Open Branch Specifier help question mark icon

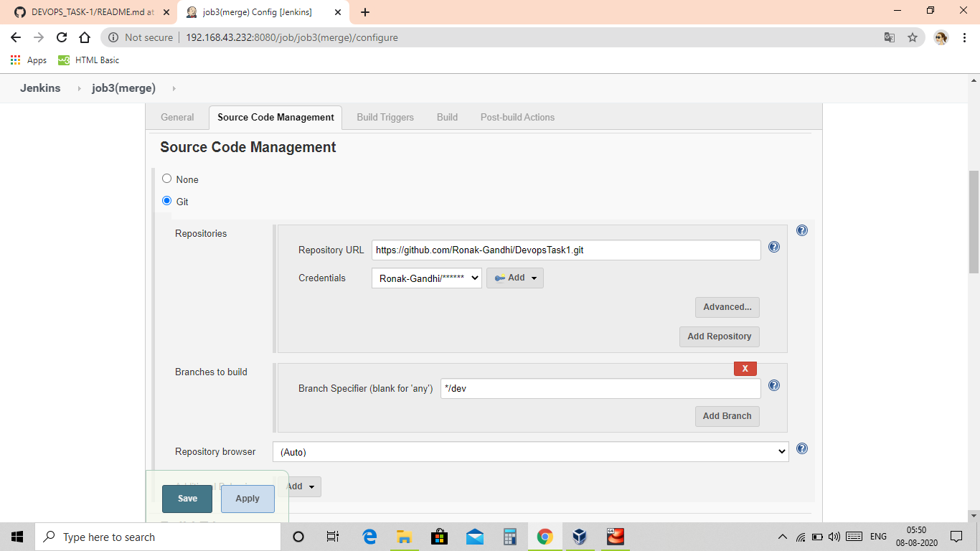click(x=773, y=385)
